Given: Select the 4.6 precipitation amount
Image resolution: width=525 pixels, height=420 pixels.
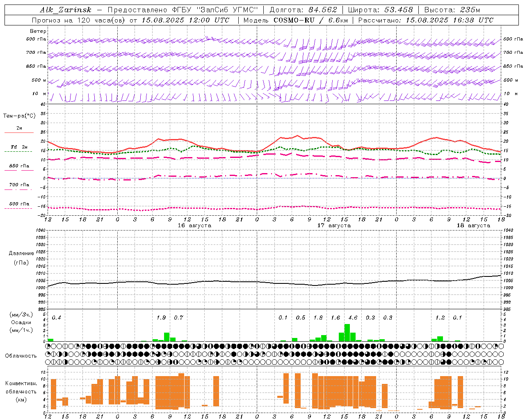Looking at the screenshot, I should tap(353, 317).
